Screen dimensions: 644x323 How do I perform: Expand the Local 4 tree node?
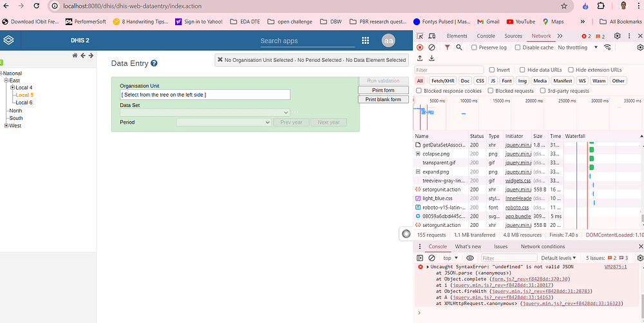pyautogui.click(x=12, y=88)
